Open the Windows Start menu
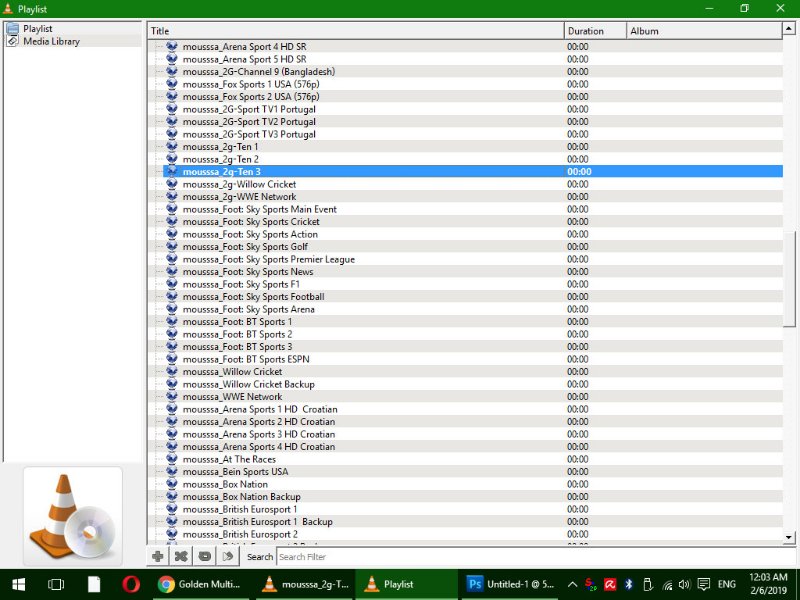This screenshot has width=800, height=600. 19,584
